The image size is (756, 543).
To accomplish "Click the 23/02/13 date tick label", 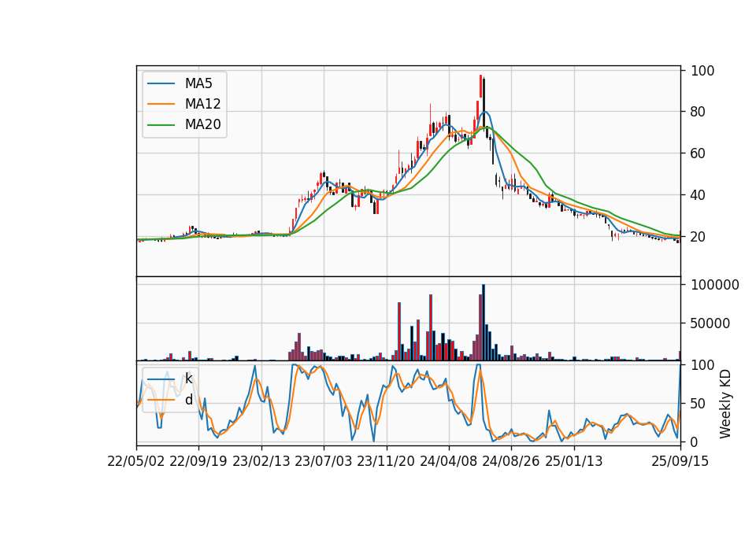I will click(261, 461).
